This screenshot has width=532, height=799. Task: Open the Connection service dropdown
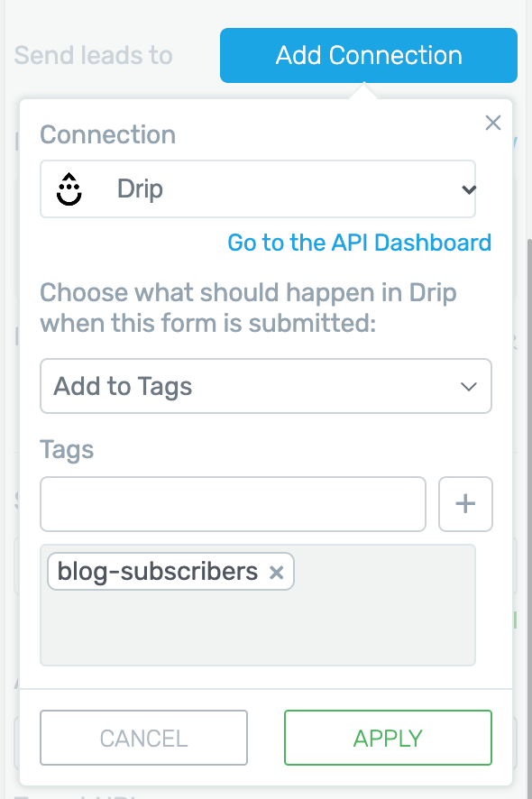coord(258,189)
